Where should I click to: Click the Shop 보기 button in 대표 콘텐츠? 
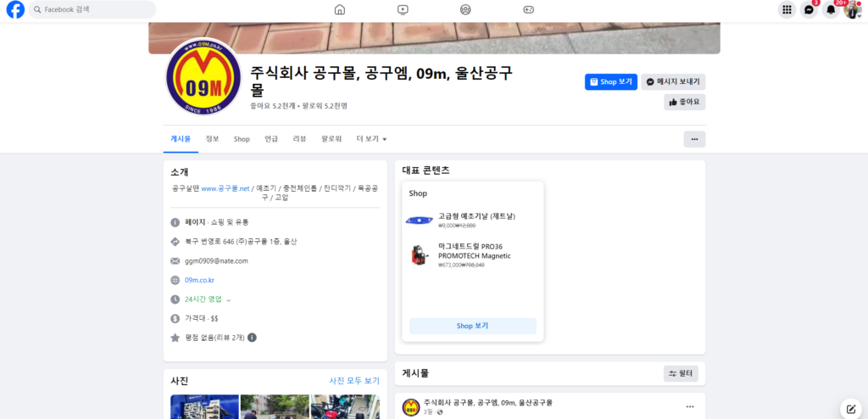click(473, 326)
